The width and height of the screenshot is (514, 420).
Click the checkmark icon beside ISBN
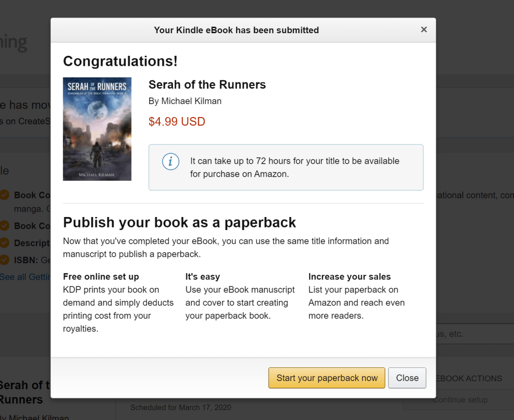(x=5, y=260)
